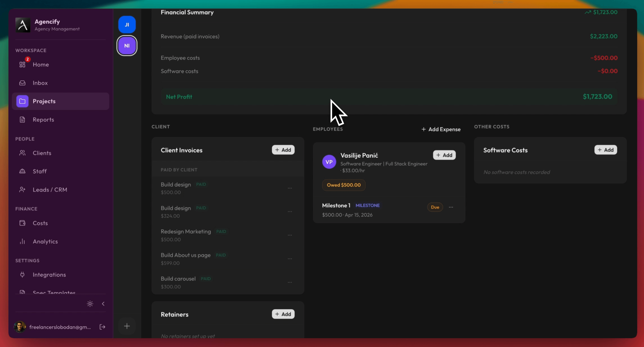Open the Analytics page
This screenshot has height=347, width=644.
coord(46,241)
